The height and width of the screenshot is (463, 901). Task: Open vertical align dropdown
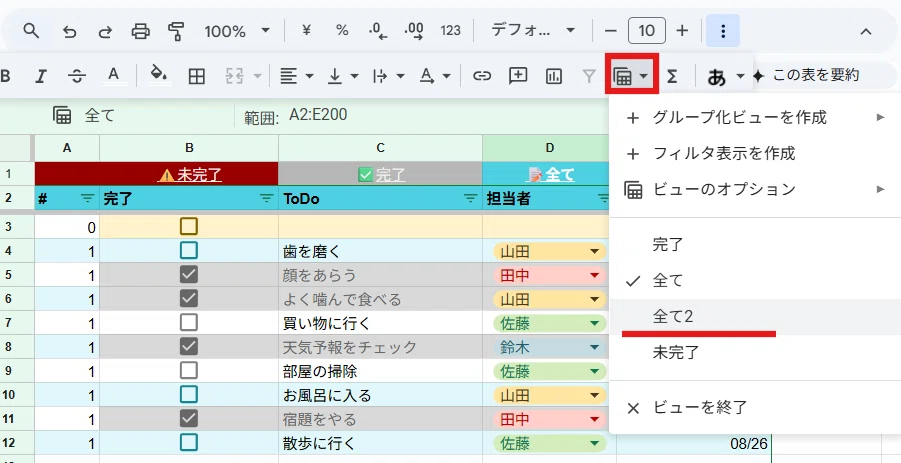point(343,76)
